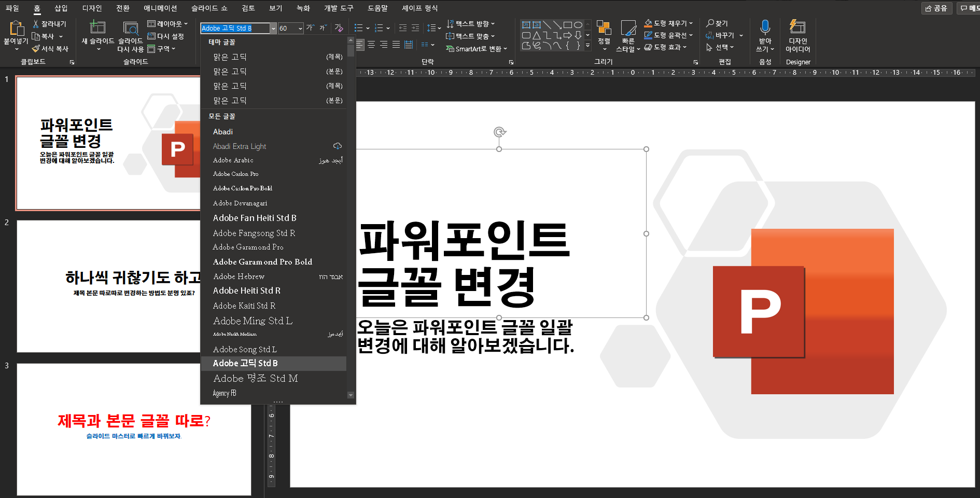Open the 디자인 Design tab
The width and height of the screenshot is (980, 498).
(92, 8)
